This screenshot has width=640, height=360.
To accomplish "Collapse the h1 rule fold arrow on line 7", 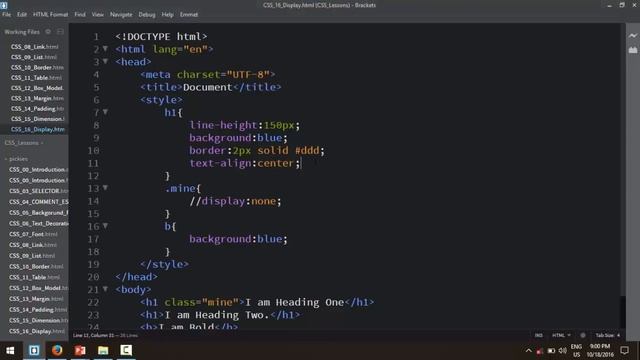I will click(105, 111).
